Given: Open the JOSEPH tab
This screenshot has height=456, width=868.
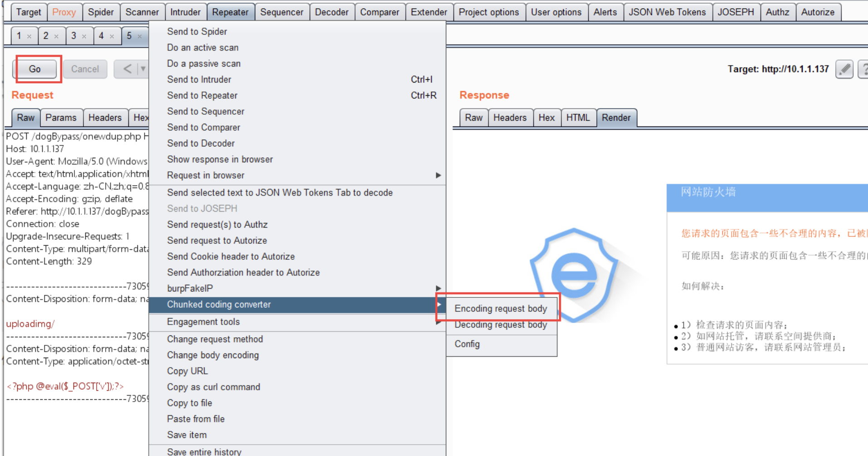Looking at the screenshot, I should click(736, 12).
